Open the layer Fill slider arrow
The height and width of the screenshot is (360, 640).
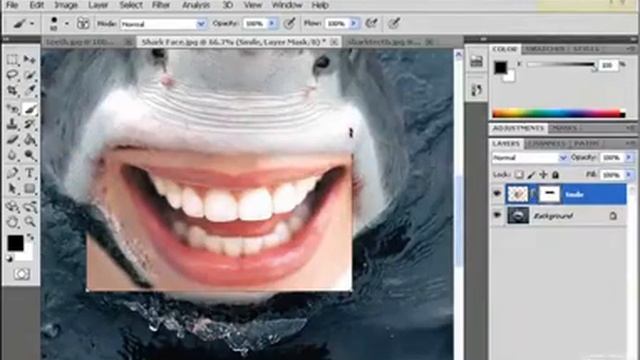coord(629,175)
